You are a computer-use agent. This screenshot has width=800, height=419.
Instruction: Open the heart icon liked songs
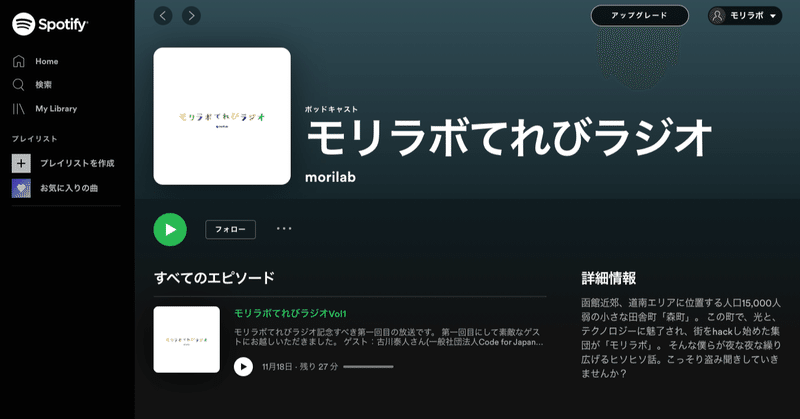[x=21, y=188]
